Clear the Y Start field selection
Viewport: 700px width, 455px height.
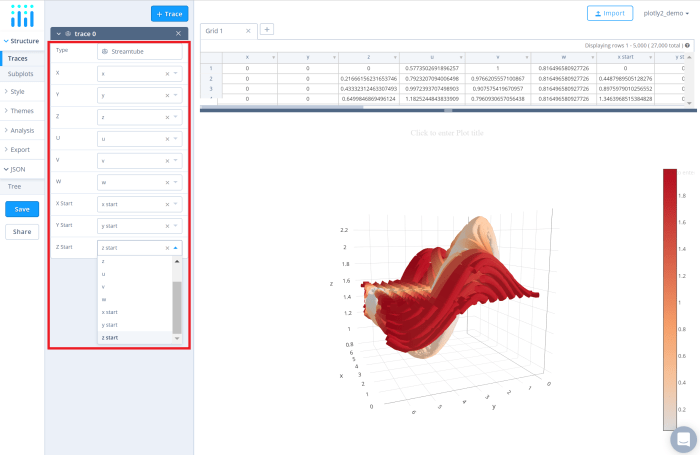[x=167, y=226]
